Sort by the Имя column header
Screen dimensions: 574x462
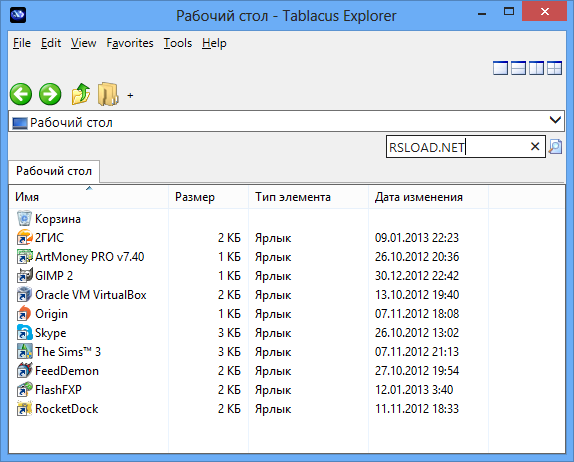click(x=88, y=197)
